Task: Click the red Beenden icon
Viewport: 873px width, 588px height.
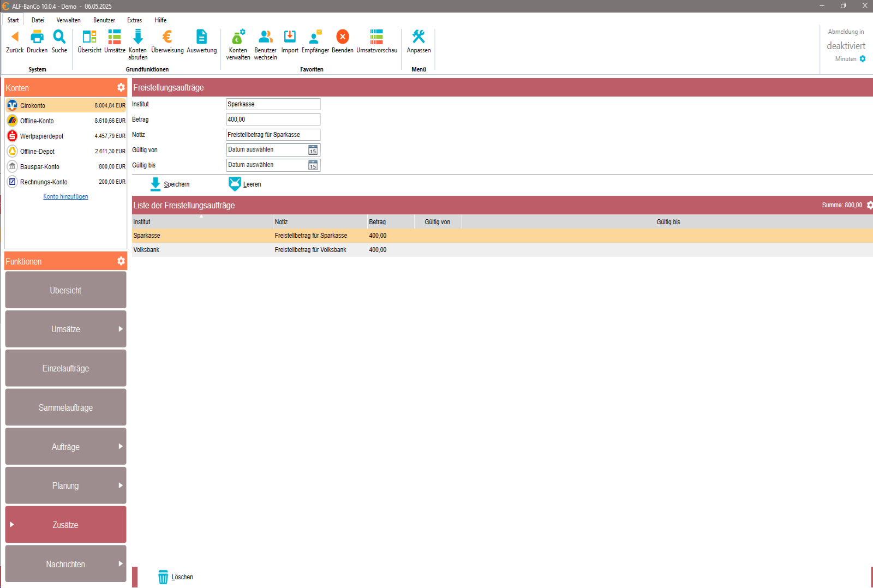Action: (x=343, y=37)
